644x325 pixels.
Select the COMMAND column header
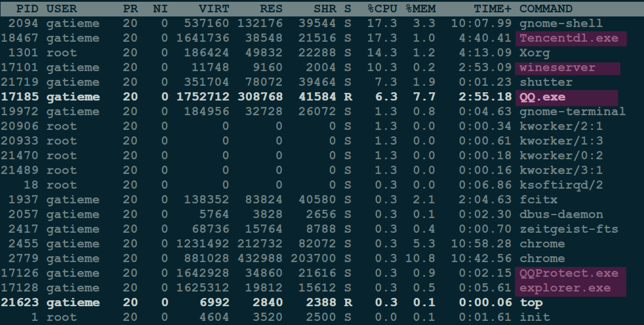coord(546,9)
